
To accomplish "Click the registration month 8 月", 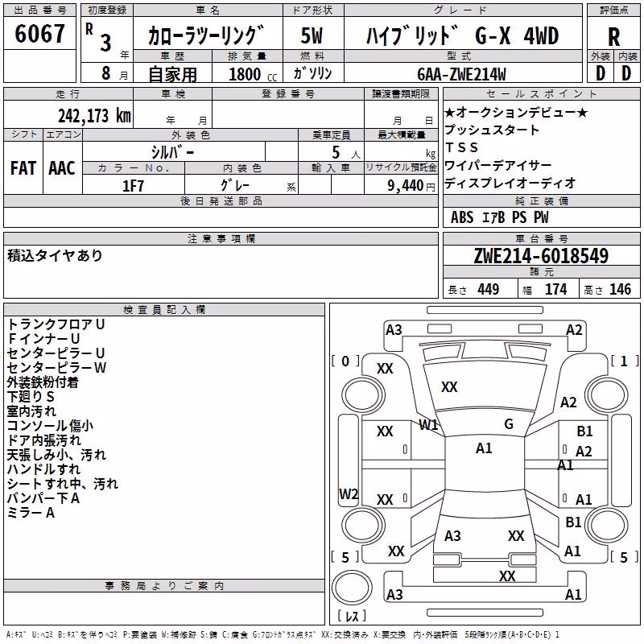I will pos(114,73).
